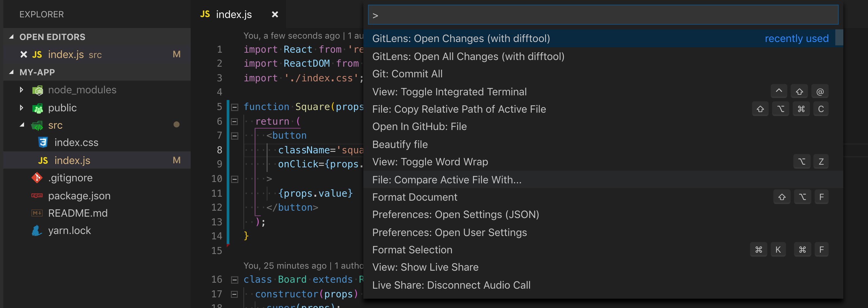The image size is (868, 308).
Task: Click the yarn.lock file icon
Action: (x=37, y=230)
